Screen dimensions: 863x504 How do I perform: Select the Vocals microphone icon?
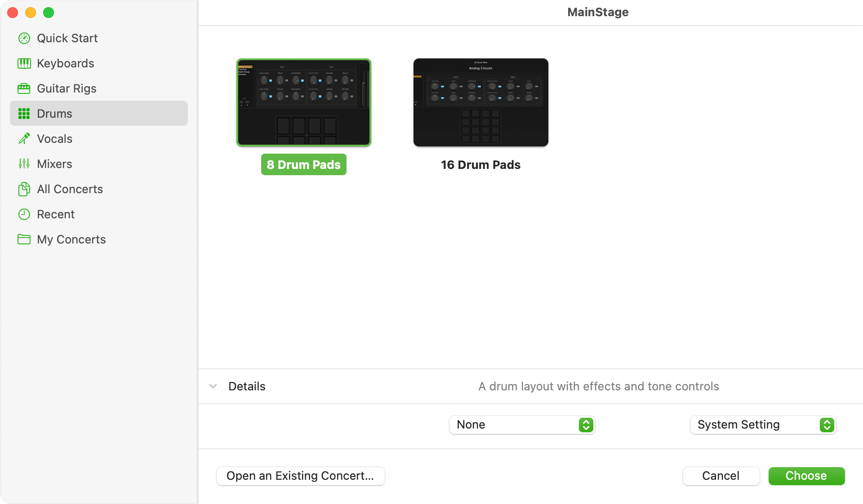pos(24,139)
